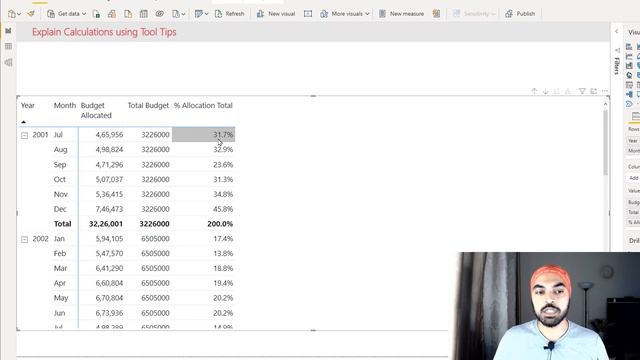Click the Refresh button
Image resolution: width=640 pixels, height=360 pixels.
[x=229, y=14]
